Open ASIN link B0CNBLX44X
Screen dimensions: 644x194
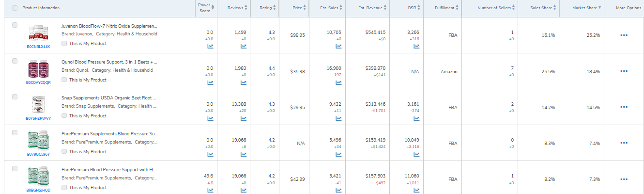[38, 47]
